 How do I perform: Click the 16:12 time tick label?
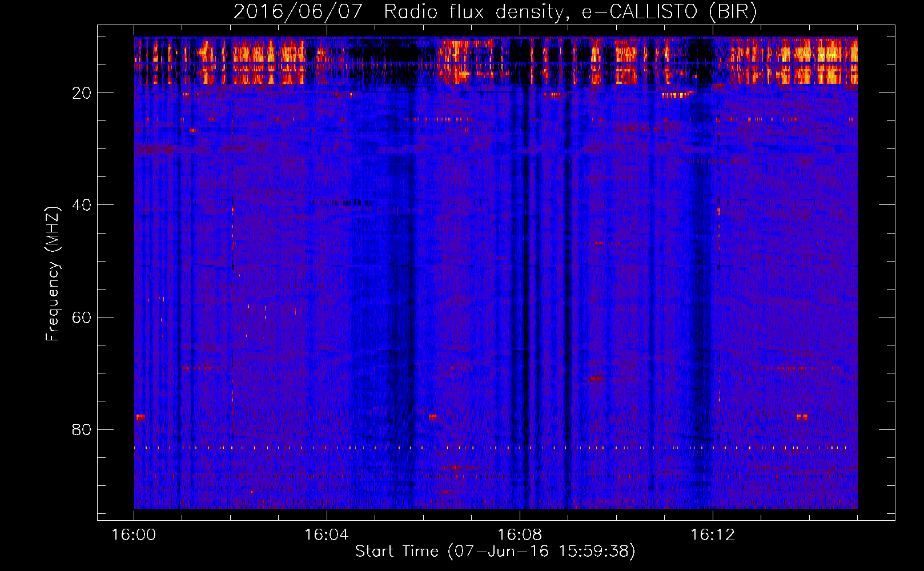click(x=713, y=535)
